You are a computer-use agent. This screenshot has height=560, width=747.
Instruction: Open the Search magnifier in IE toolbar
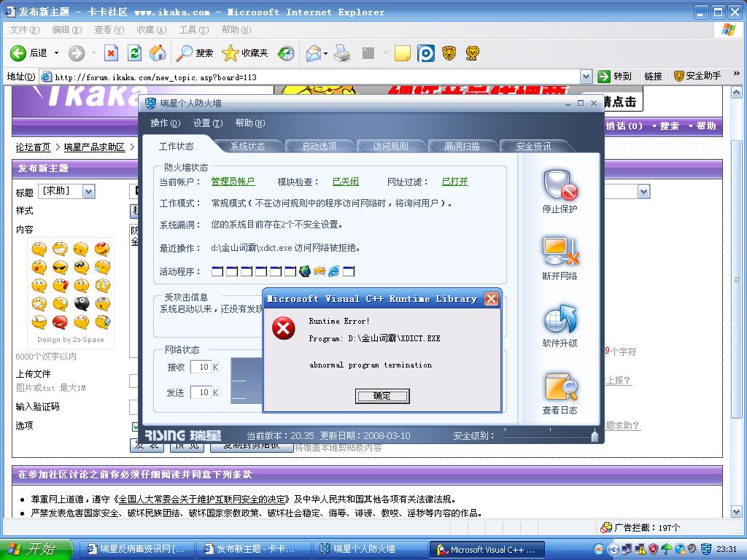tap(194, 52)
